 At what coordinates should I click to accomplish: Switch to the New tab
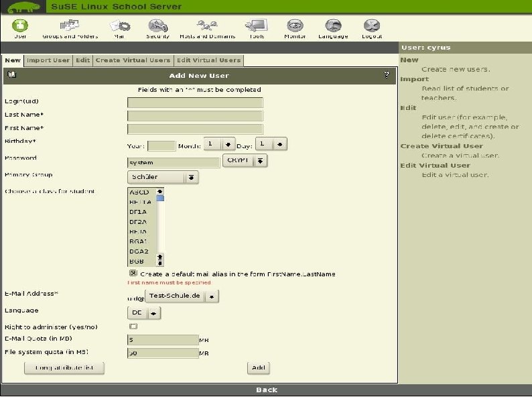(13, 60)
